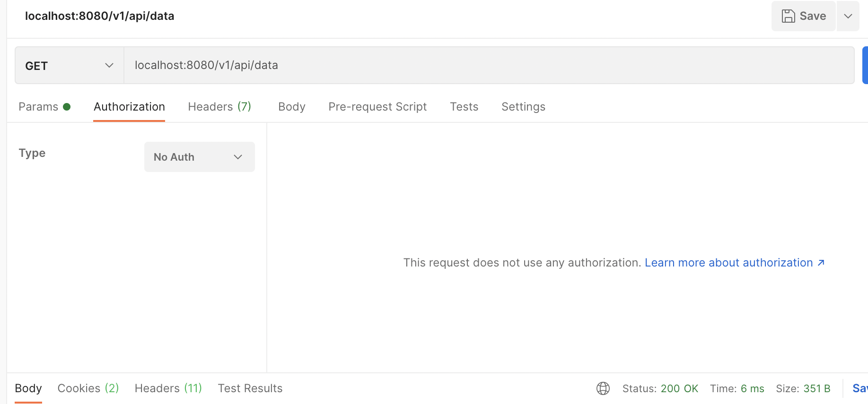View the response Cookies (2) tab
Screen dimensions: 868x404
point(88,388)
